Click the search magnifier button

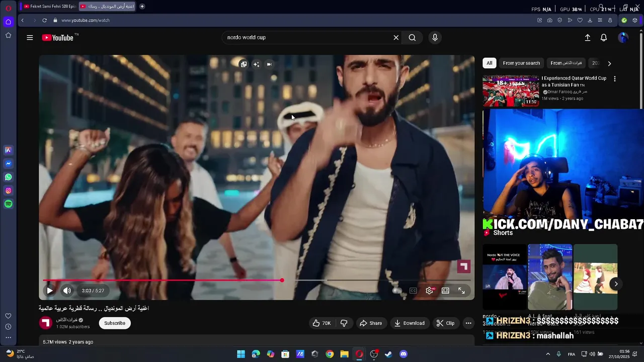click(x=412, y=38)
